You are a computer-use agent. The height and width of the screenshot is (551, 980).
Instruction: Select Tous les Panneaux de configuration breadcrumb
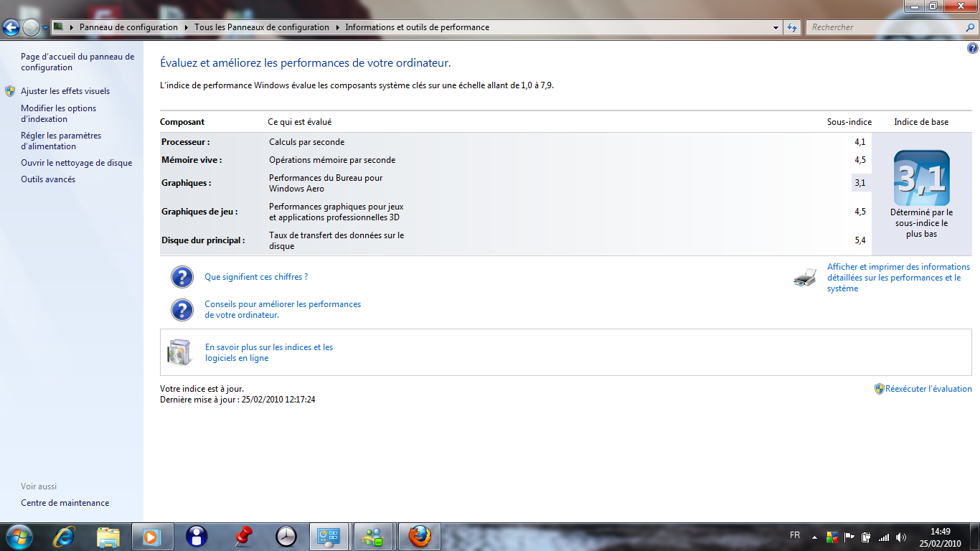click(x=262, y=27)
